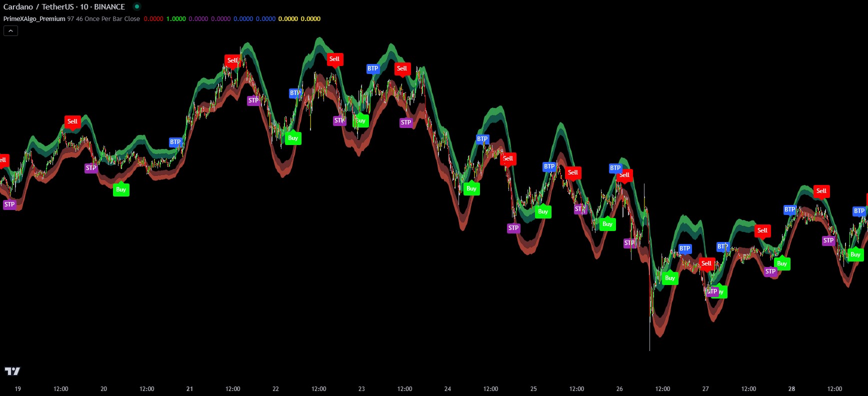This screenshot has width=868, height=396.
Task: Click the date label 25 on the time axis
Action: pos(533,388)
